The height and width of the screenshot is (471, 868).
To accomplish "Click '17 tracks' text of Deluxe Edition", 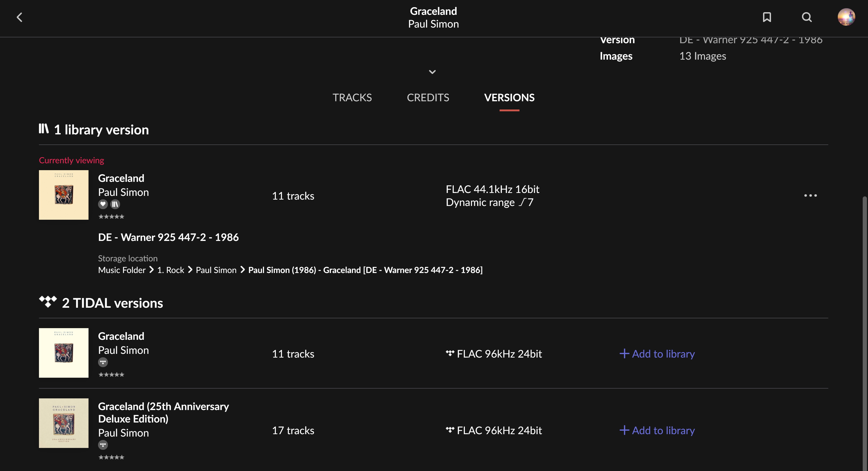I will pyautogui.click(x=293, y=430).
